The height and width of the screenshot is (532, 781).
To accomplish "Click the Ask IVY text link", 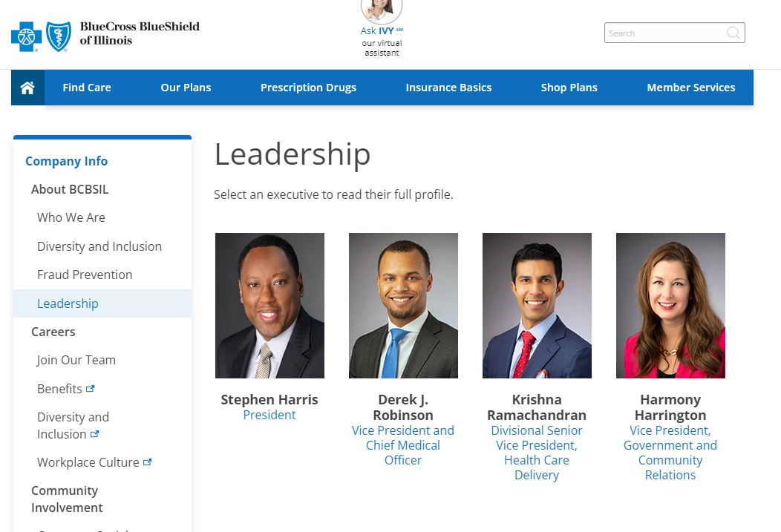I will pos(382,31).
